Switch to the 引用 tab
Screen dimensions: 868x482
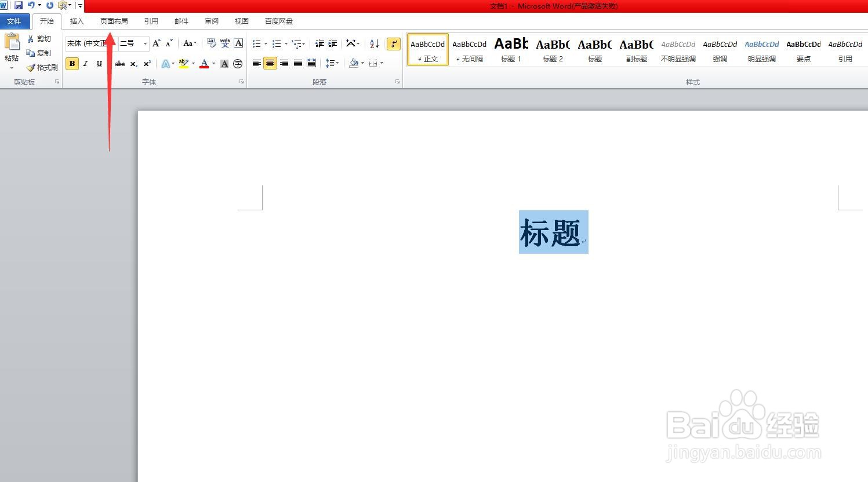point(151,21)
